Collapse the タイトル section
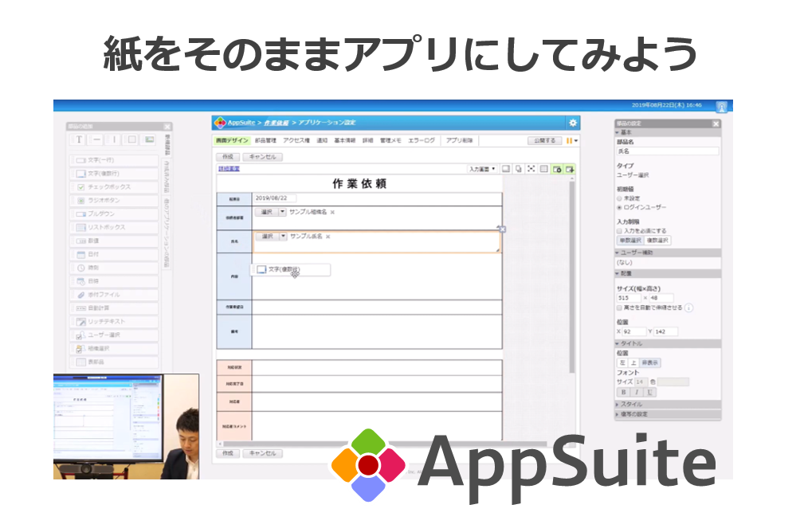This screenshot has width=804, height=532. click(x=668, y=344)
